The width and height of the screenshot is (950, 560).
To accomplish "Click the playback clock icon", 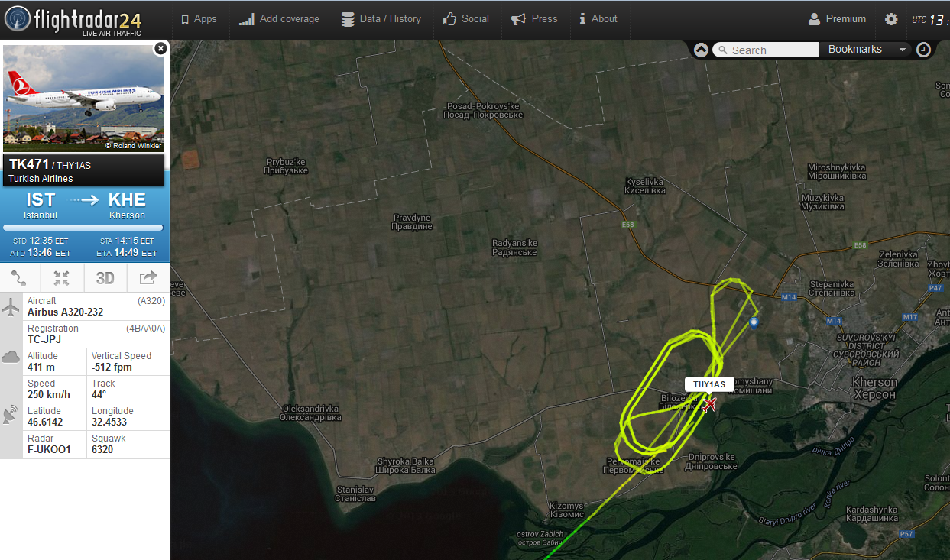I will click(x=924, y=50).
